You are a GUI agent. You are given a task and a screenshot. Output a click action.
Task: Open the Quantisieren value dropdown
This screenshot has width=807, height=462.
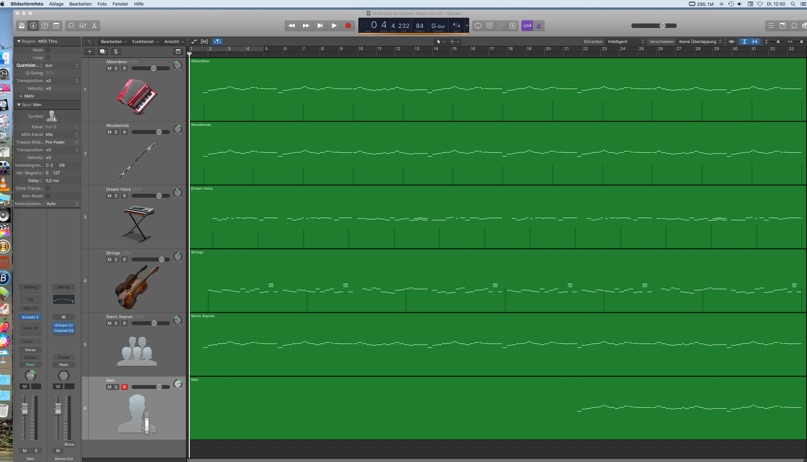[62, 65]
